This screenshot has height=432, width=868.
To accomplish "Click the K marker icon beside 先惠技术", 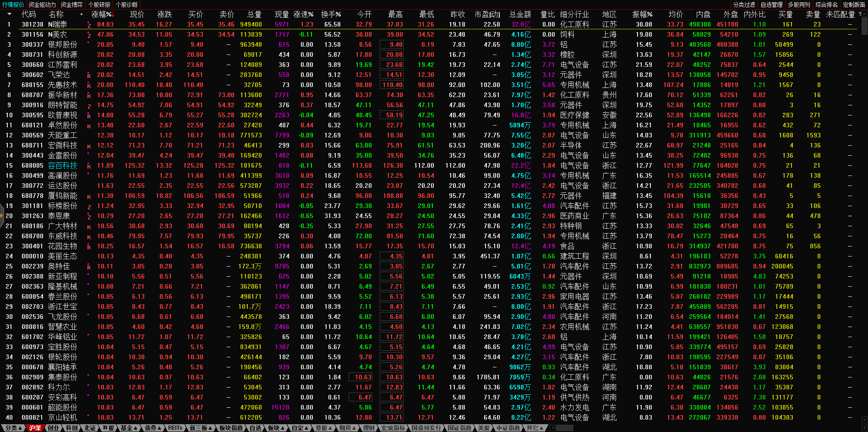I will 89,86.
